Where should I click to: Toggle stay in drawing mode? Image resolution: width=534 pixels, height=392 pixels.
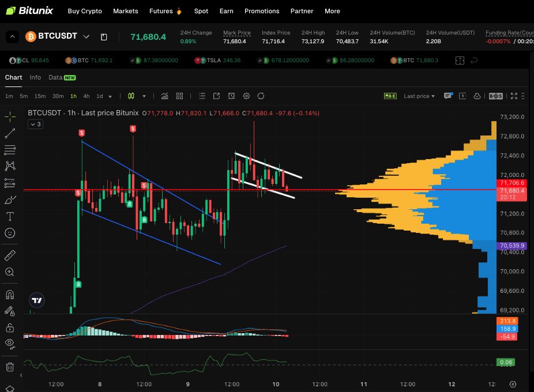10,311
